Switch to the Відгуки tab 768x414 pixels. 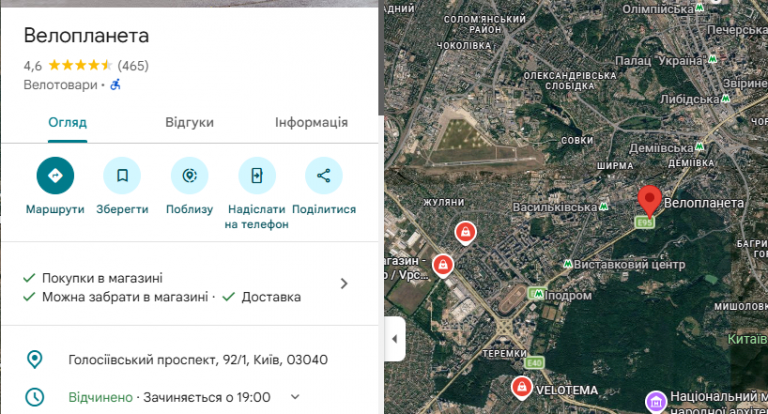point(190,122)
